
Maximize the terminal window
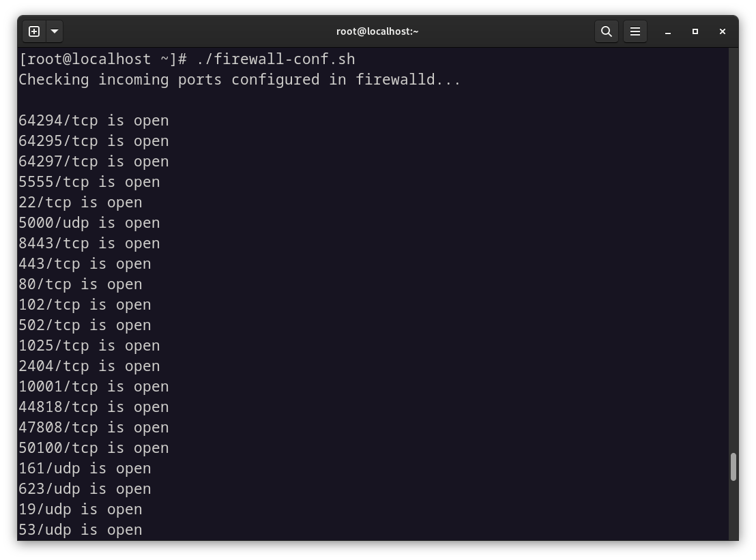pos(695,31)
